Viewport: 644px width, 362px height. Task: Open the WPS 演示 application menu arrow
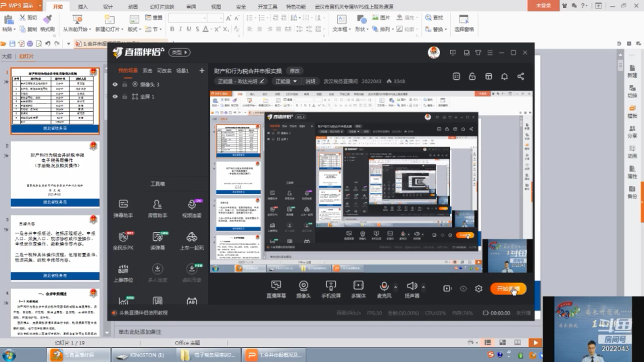click(x=40, y=6)
